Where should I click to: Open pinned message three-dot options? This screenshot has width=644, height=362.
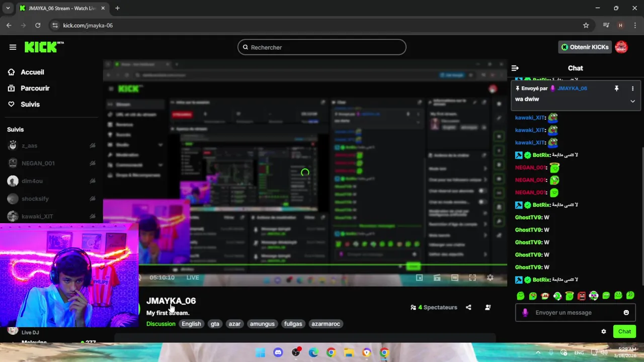[632, 88]
